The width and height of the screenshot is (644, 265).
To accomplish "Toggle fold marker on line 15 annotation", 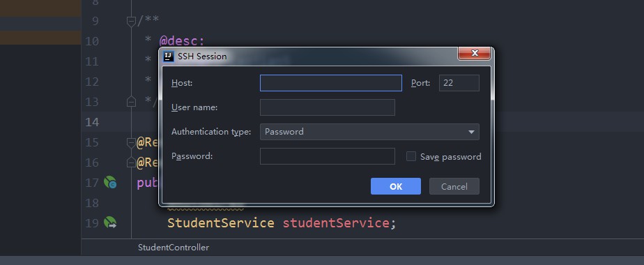I will 132,142.
